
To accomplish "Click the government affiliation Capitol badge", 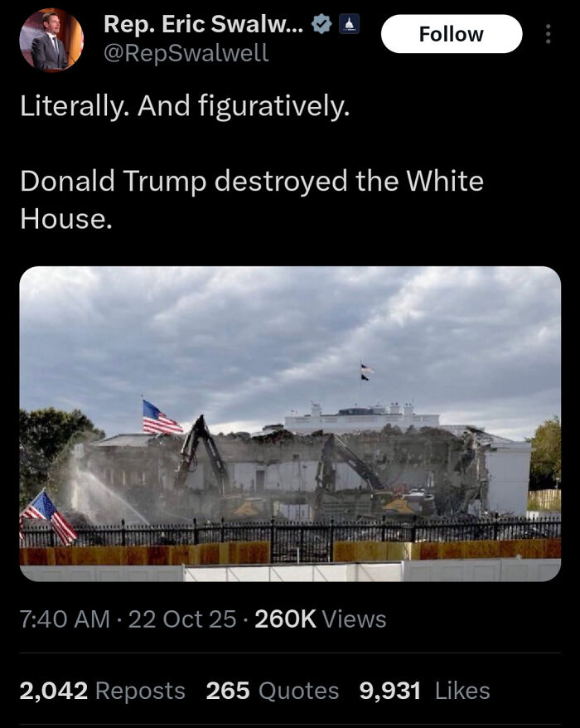I will click(350, 24).
